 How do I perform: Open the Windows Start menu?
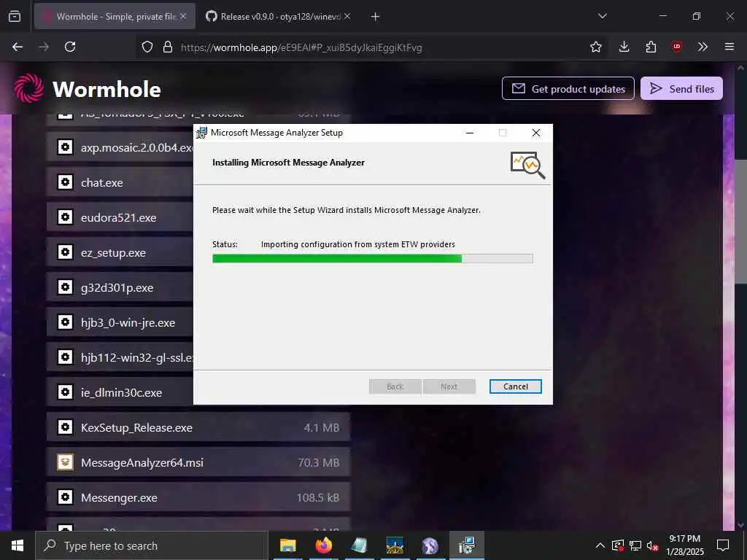pyautogui.click(x=18, y=545)
